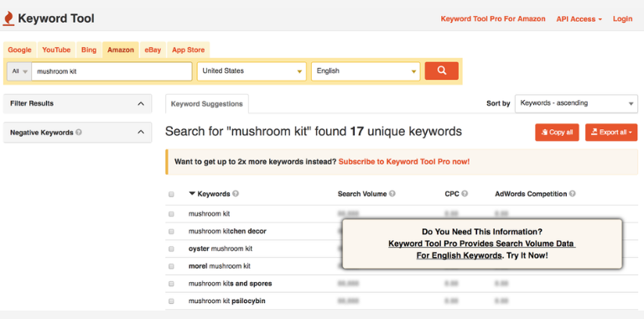Viewport: 644px width, 319px height.
Task: Select the Amazon tab
Action: point(121,50)
